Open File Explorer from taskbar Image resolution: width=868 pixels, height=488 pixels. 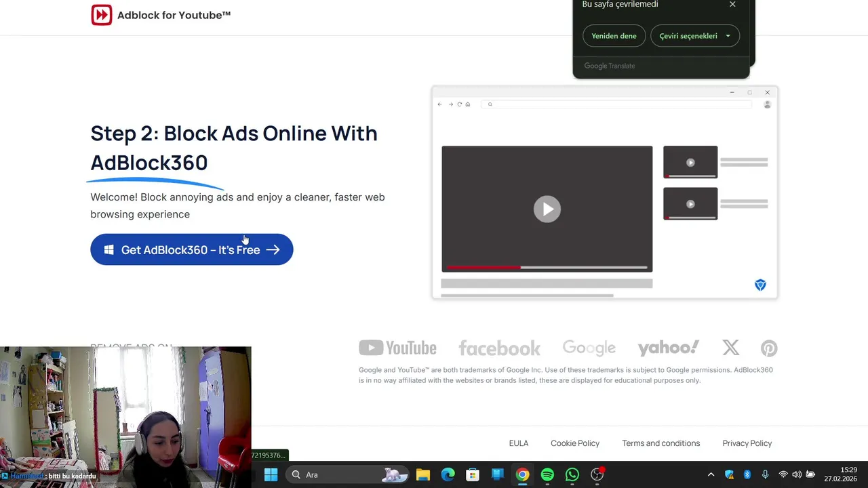pos(423,474)
